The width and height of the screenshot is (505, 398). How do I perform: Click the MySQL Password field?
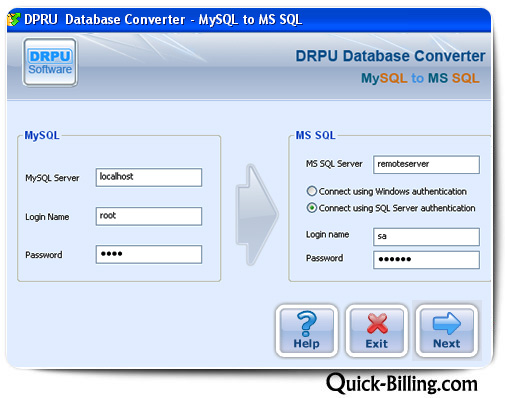[x=149, y=254]
